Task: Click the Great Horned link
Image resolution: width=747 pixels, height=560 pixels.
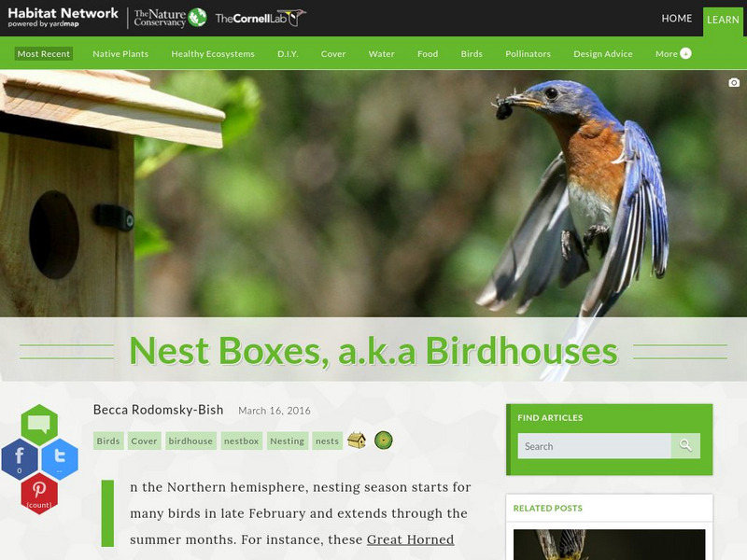Action: tap(410, 539)
